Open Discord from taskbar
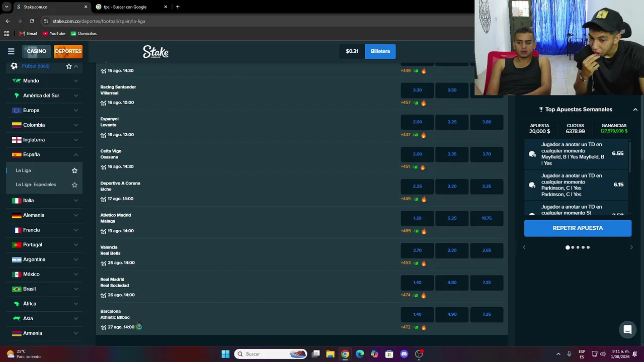644x362 pixels. tap(404, 354)
